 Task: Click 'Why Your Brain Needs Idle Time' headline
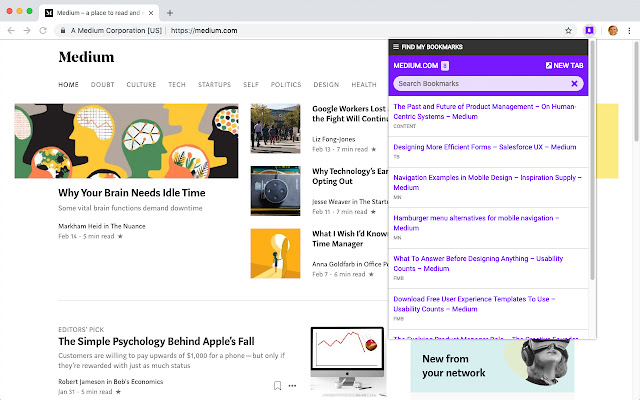click(131, 192)
